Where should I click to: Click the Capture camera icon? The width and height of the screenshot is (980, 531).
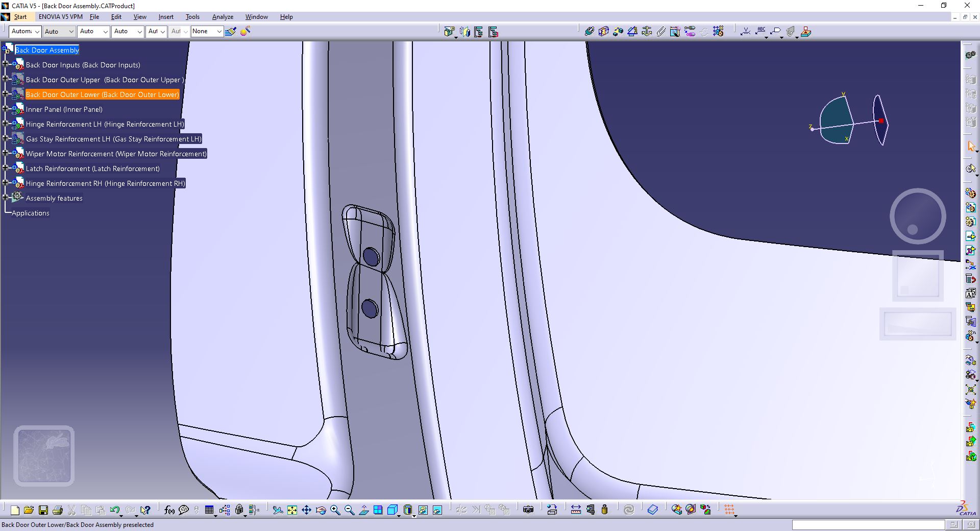(x=528, y=510)
